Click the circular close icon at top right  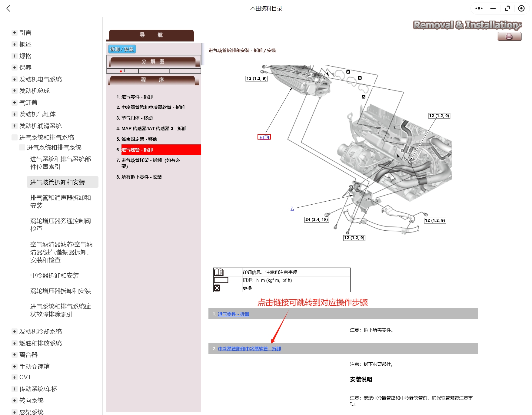pyautogui.click(x=522, y=8)
